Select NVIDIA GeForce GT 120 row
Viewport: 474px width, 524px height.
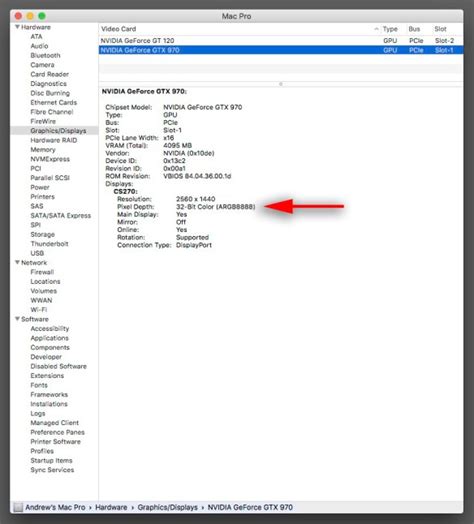[x=281, y=41]
